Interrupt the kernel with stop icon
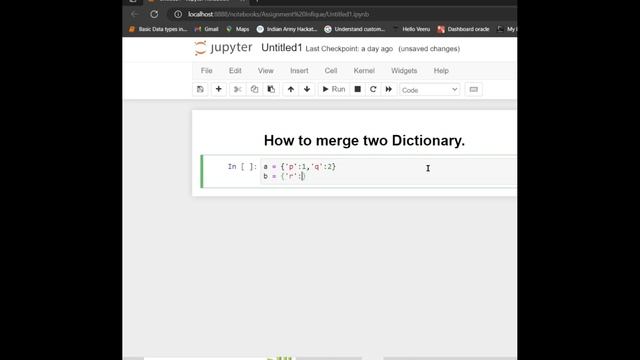 tap(358, 89)
